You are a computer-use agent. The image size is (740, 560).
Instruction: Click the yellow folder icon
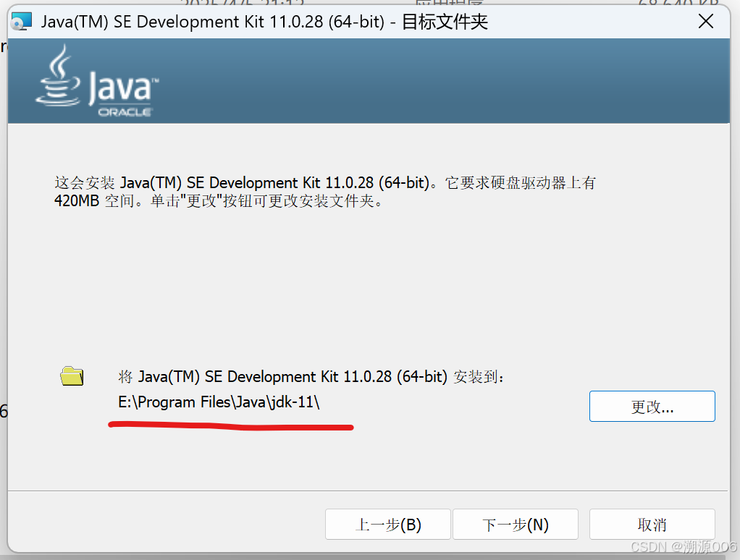coord(72,376)
